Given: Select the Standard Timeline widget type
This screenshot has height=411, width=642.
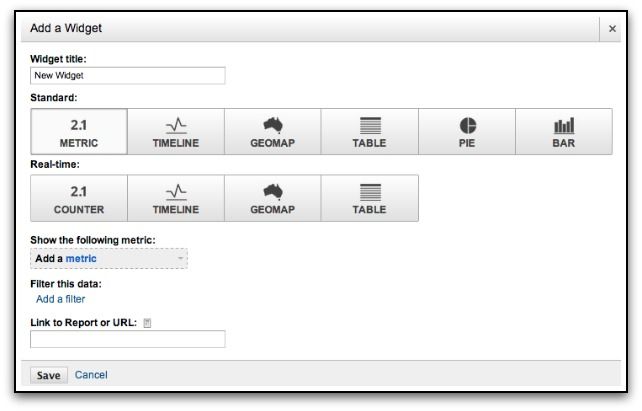Looking at the screenshot, I should pos(176,131).
